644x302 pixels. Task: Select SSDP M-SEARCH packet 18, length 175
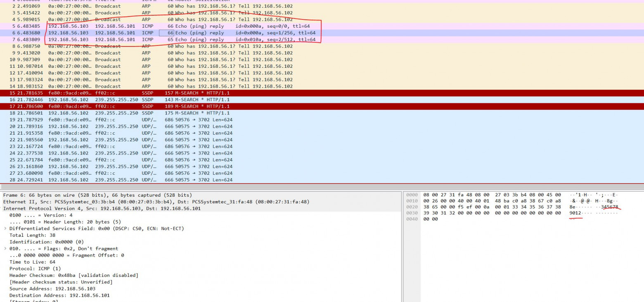[322, 113]
